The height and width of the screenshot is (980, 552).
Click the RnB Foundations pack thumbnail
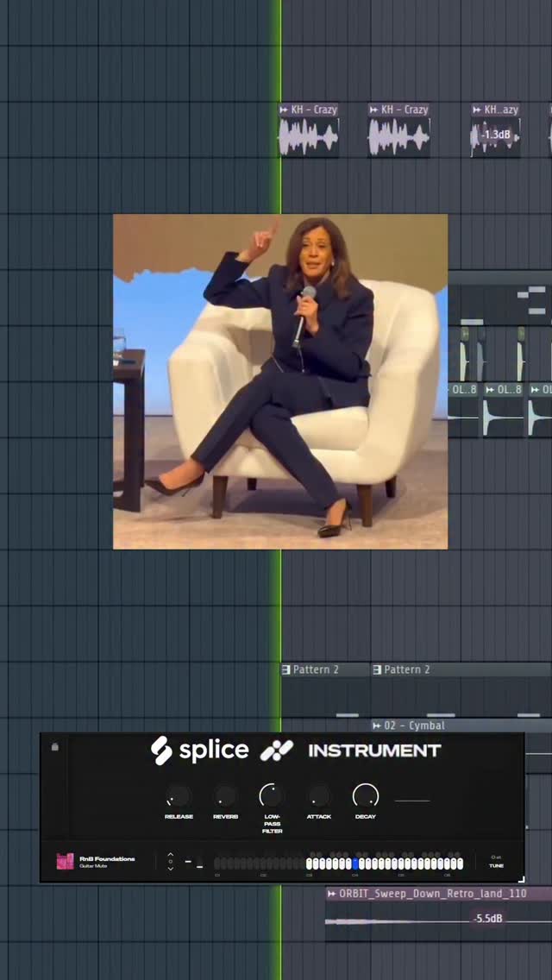65,861
